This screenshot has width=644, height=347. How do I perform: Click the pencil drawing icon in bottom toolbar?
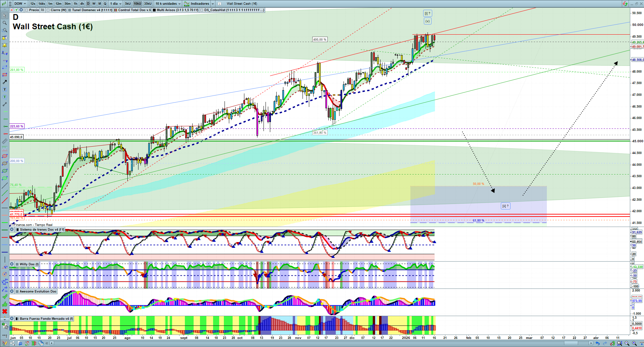click(5, 343)
